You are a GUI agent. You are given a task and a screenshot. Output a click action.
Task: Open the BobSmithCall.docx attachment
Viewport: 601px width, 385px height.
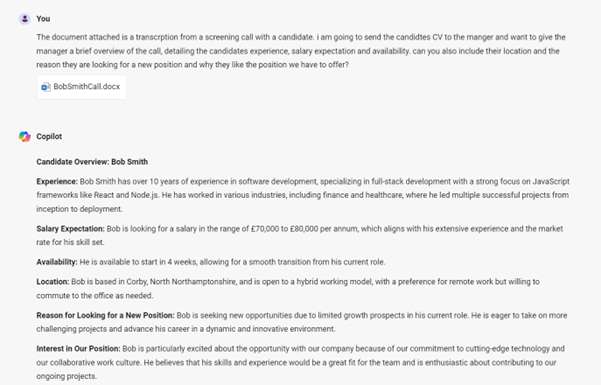pyautogui.click(x=82, y=87)
